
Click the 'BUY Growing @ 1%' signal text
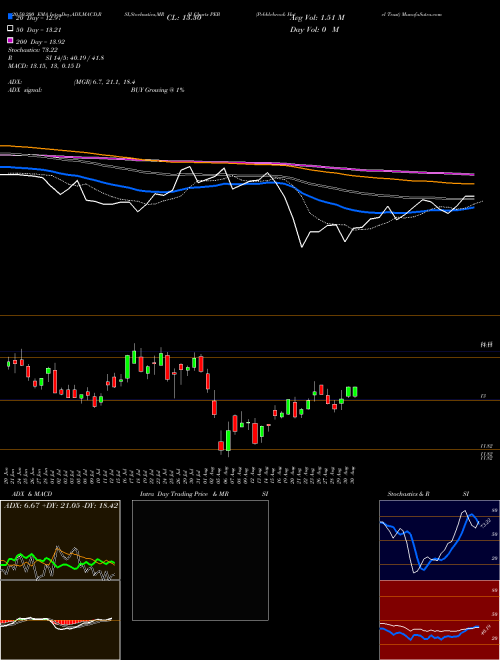(157, 90)
